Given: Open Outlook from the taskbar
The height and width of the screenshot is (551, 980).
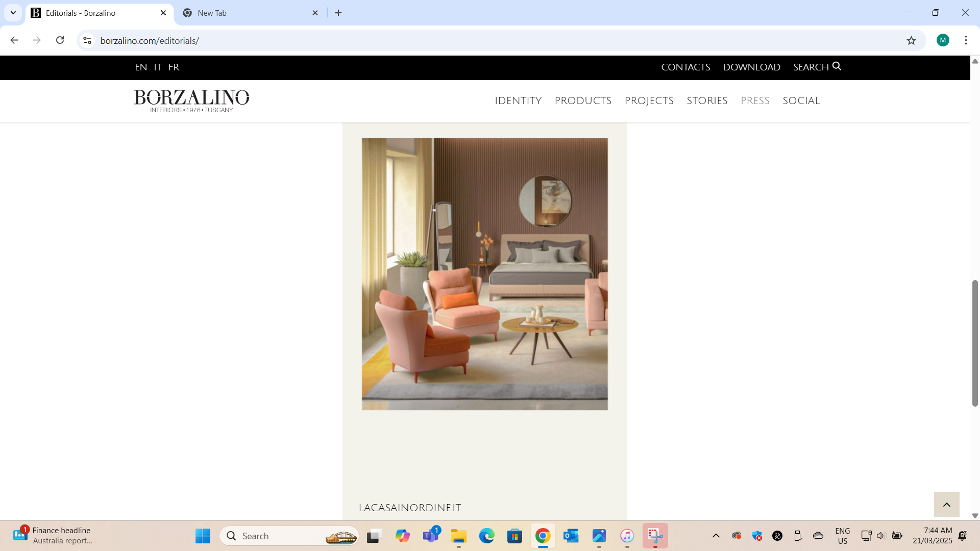Looking at the screenshot, I should point(571,536).
